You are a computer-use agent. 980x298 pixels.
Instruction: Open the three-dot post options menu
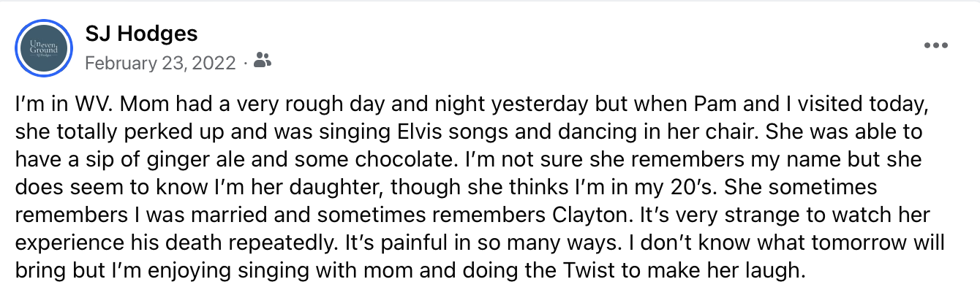coord(935,45)
